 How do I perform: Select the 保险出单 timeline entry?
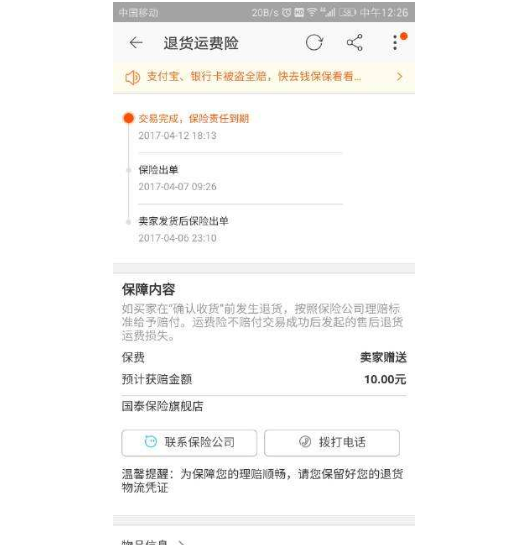(177, 178)
